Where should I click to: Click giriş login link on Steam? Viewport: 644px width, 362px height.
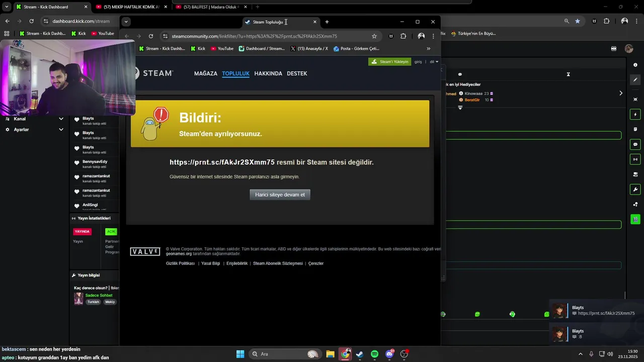pos(418,62)
